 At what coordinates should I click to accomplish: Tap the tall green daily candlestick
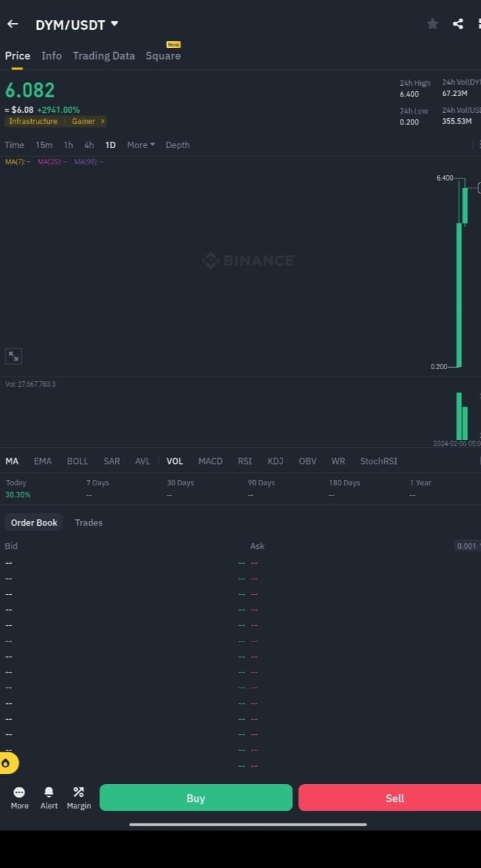[459, 295]
